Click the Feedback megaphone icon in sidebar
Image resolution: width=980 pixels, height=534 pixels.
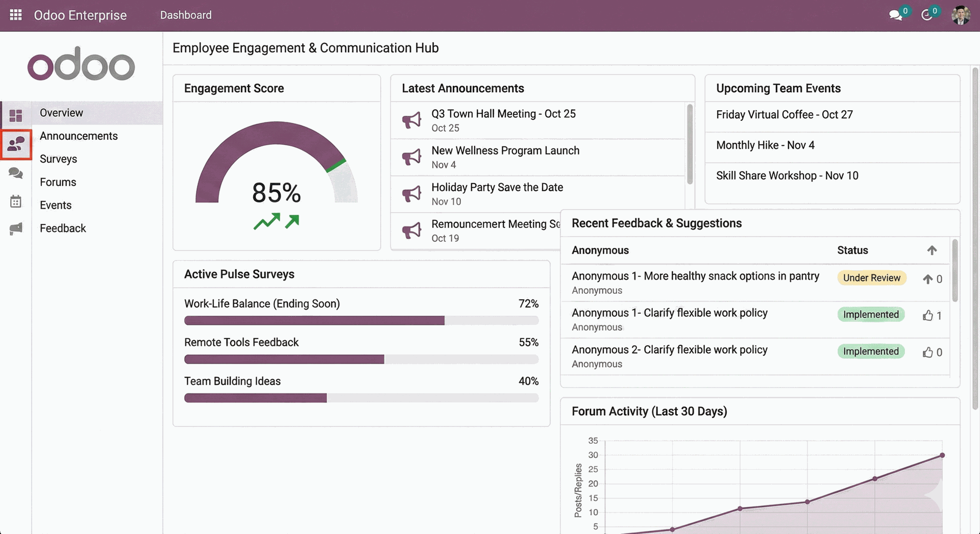(x=16, y=228)
